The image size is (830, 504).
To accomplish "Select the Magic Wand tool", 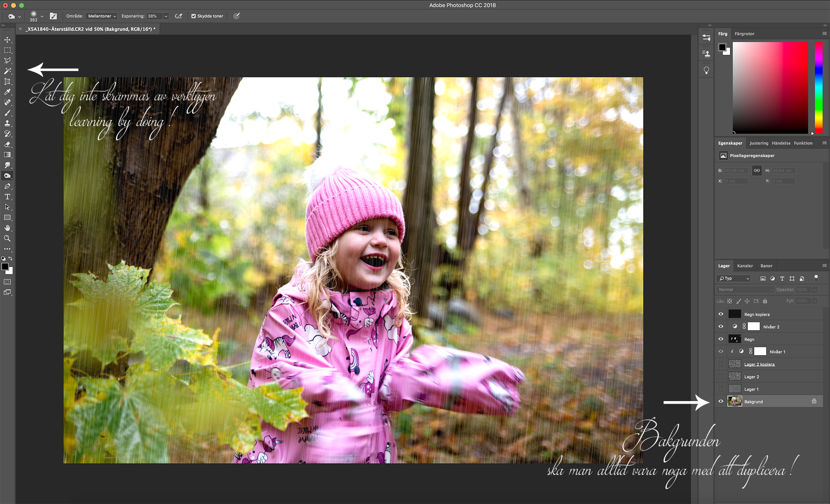I will pos(7,71).
